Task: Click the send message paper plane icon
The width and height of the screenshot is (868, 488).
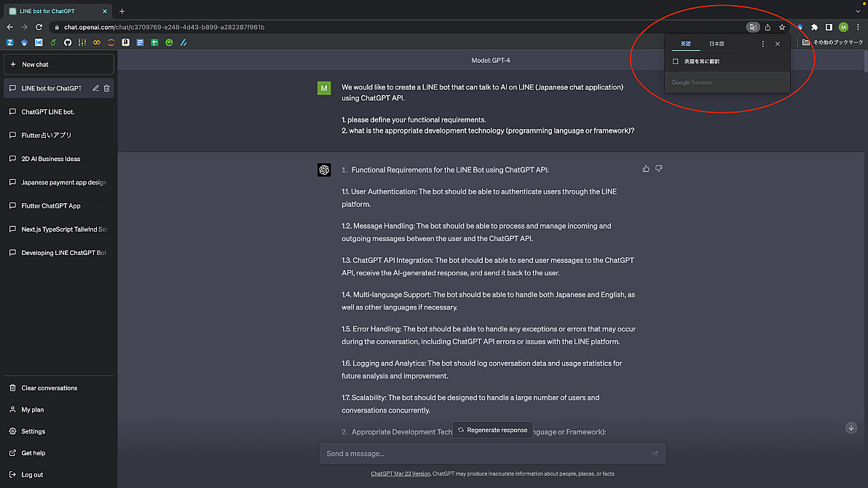Action: (655, 454)
